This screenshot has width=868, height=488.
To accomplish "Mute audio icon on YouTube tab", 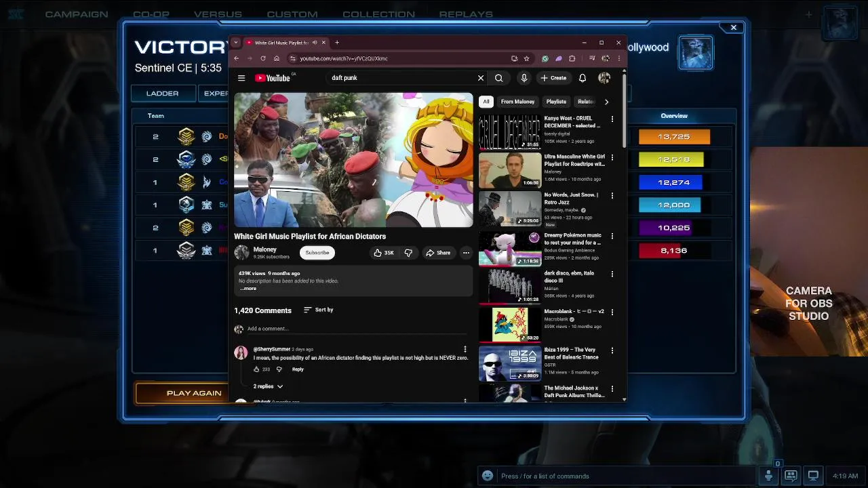I will [x=314, y=43].
